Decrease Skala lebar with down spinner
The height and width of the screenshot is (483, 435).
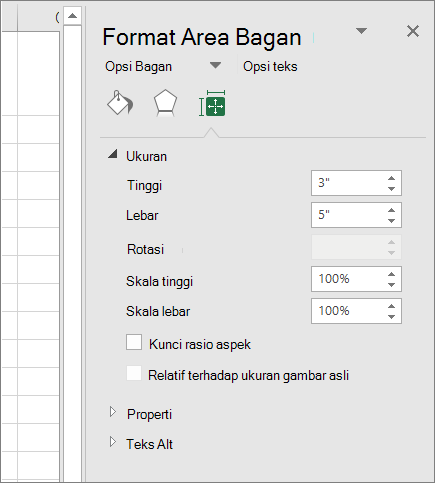(391, 317)
